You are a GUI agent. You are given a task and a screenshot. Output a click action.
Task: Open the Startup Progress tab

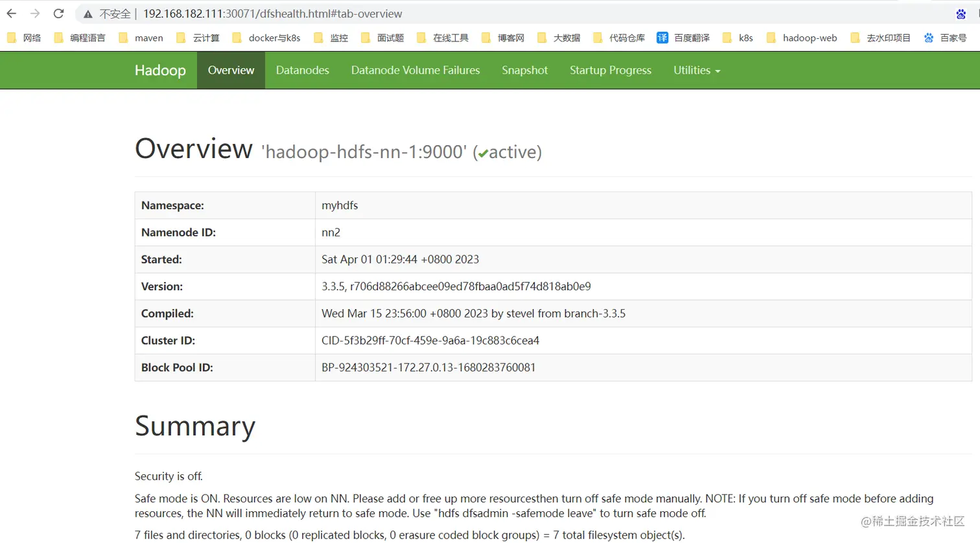pyautogui.click(x=611, y=70)
